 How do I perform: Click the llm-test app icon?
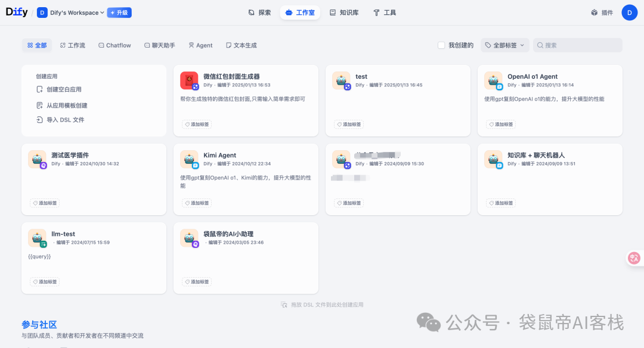(37, 238)
